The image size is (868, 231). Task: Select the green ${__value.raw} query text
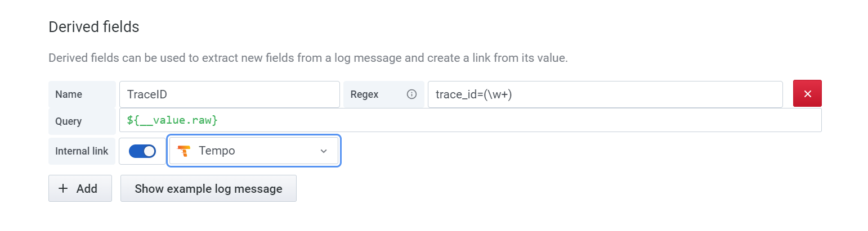[x=172, y=120]
